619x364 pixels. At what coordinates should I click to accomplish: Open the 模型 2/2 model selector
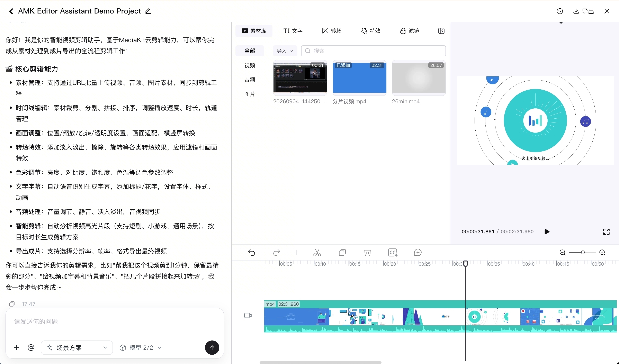tap(141, 348)
